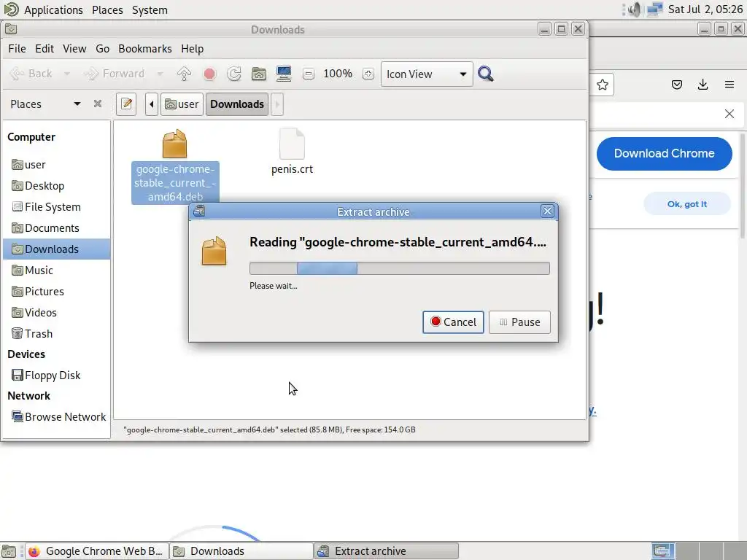Viewport: 747px width, 560px height.
Task: Select Floppy Disk device
Action: (56, 376)
